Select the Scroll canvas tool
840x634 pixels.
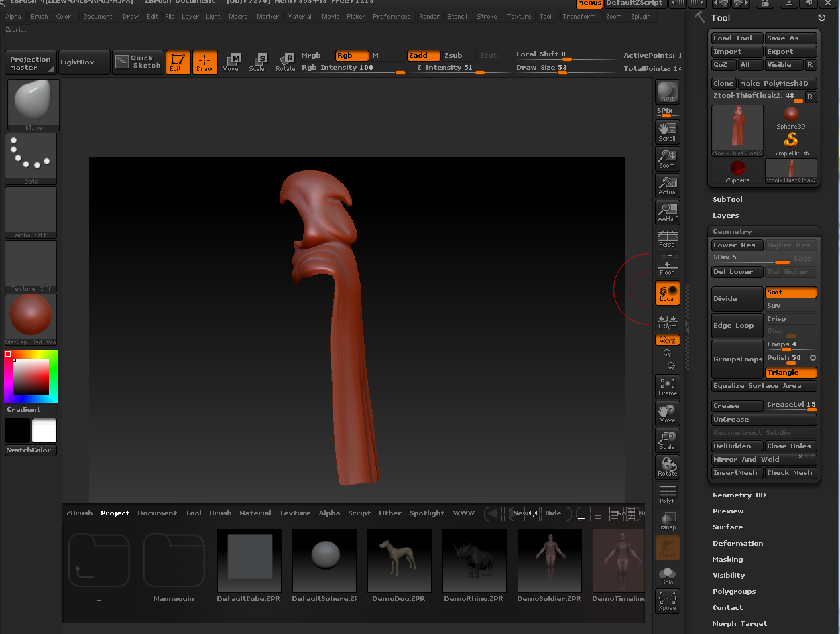pyautogui.click(x=667, y=132)
